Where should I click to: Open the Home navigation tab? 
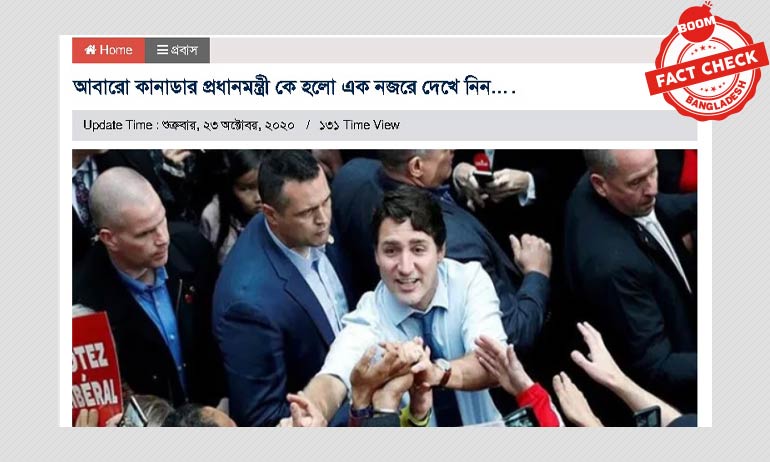click(109, 50)
